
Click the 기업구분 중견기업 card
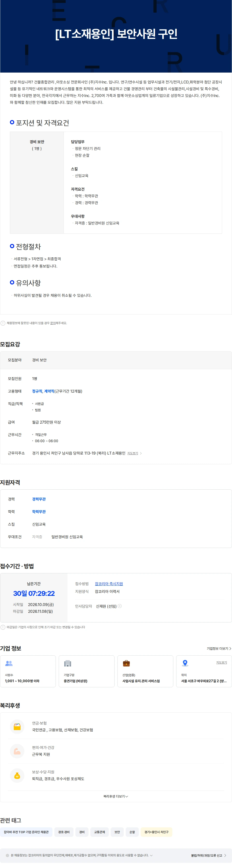coord(87,671)
